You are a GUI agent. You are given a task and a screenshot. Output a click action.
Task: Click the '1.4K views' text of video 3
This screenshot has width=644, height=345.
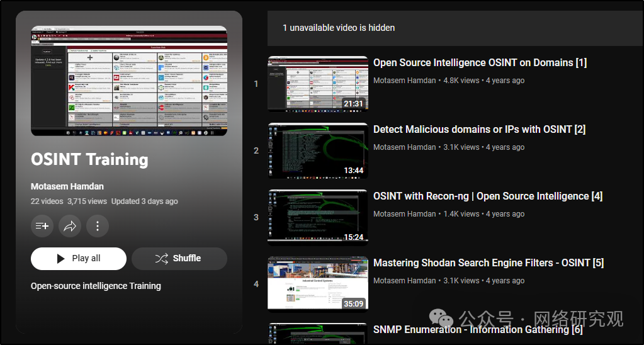461,214
